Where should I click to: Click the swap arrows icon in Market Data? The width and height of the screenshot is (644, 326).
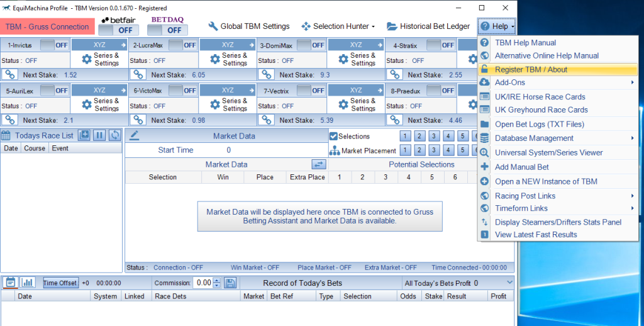[x=319, y=164]
